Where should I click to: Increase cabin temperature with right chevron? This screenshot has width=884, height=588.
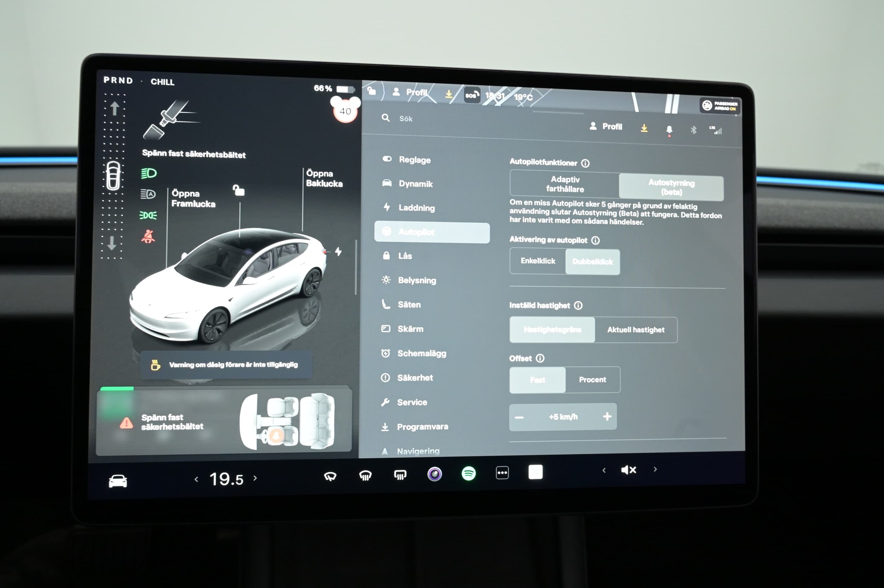point(255,478)
